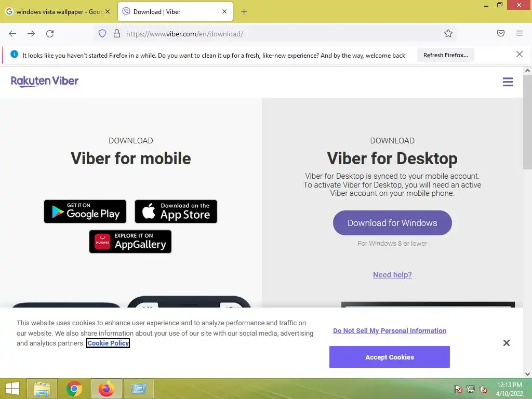532x399 pixels.
Task: Switch to Firefox in the taskbar
Action: (107, 389)
